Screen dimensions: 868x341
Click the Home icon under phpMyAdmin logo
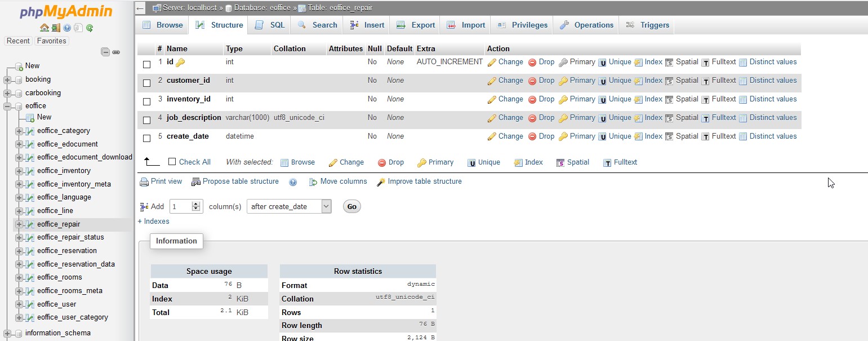click(x=44, y=28)
